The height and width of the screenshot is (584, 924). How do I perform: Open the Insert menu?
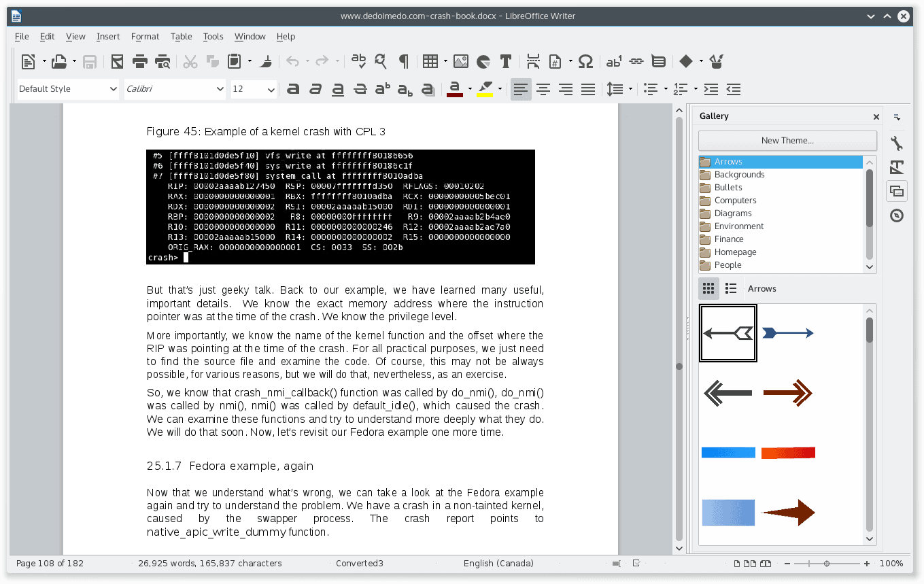(108, 37)
